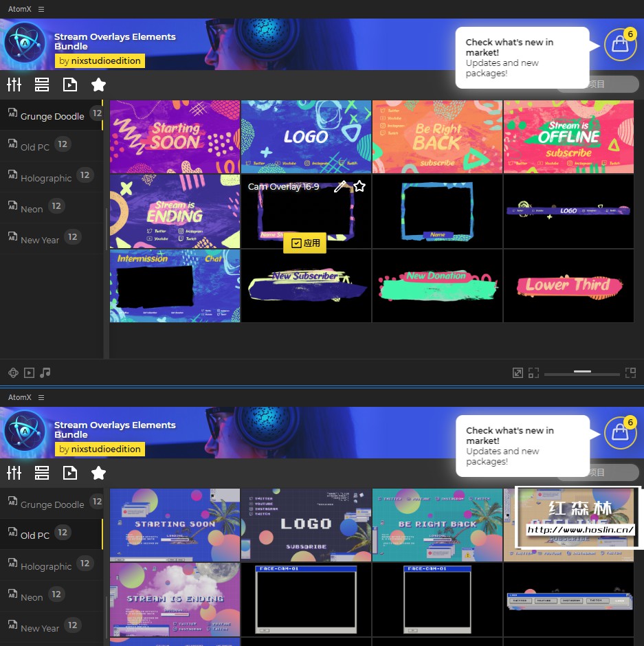Click the 应用 apply button on Cam Overlay 16-9

point(305,243)
